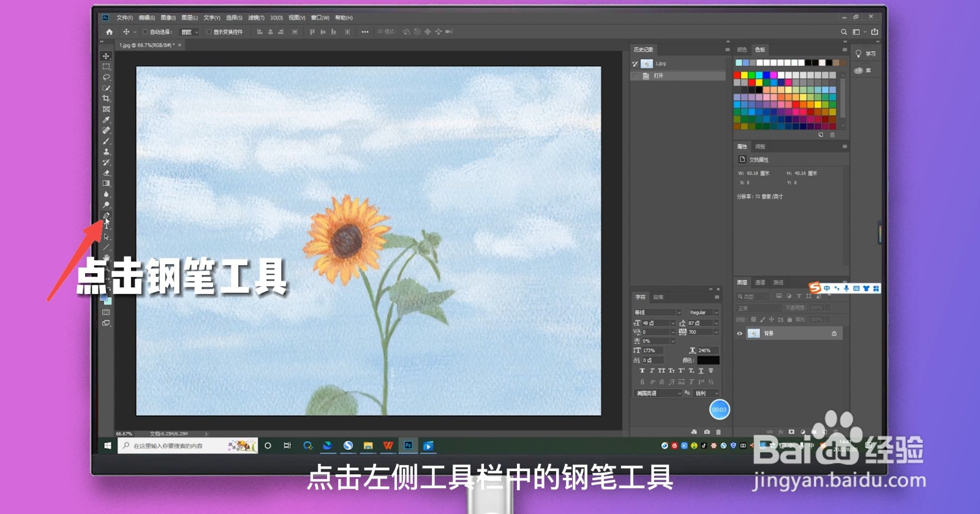The image size is (980, 514).
Task: Open the 库 (Libraries) panel button
Action: point(863,70)
